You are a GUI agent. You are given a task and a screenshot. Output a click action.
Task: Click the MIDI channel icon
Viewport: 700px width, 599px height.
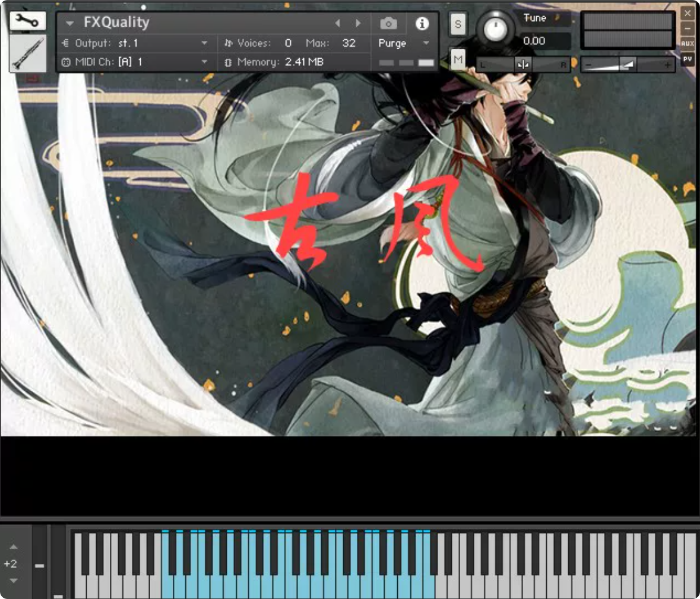pyautogui.click(x=66, y=62)
